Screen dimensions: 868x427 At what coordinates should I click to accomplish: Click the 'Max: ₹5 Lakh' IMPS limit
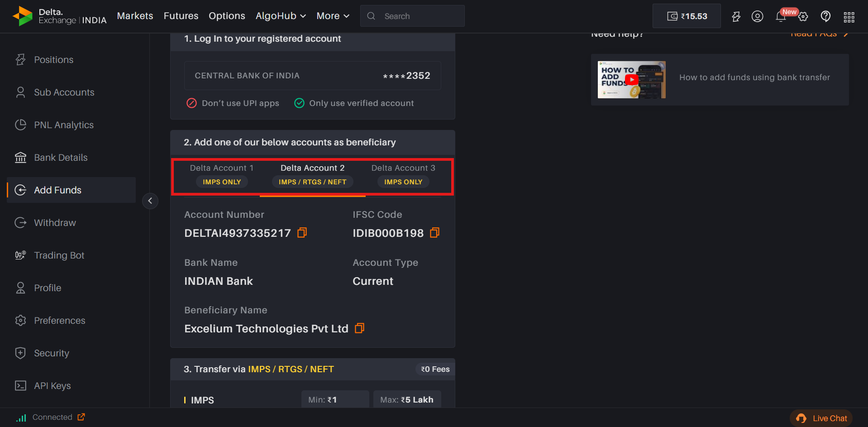[407, 399]
